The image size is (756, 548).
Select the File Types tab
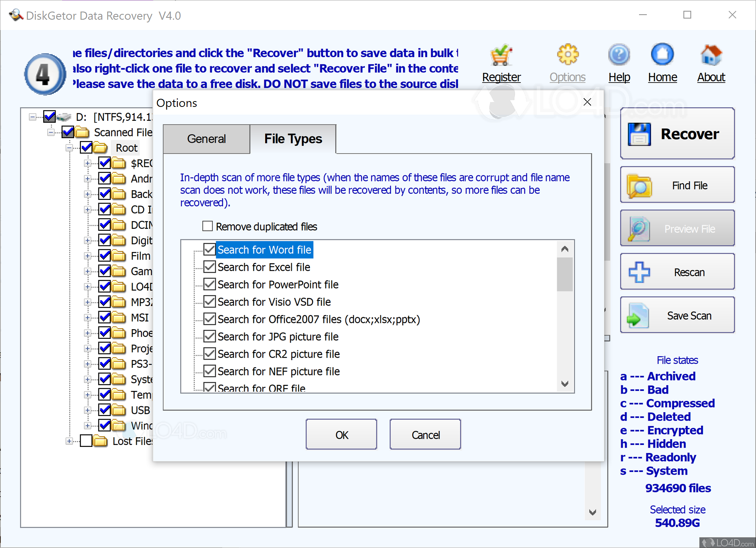point(293,139)
